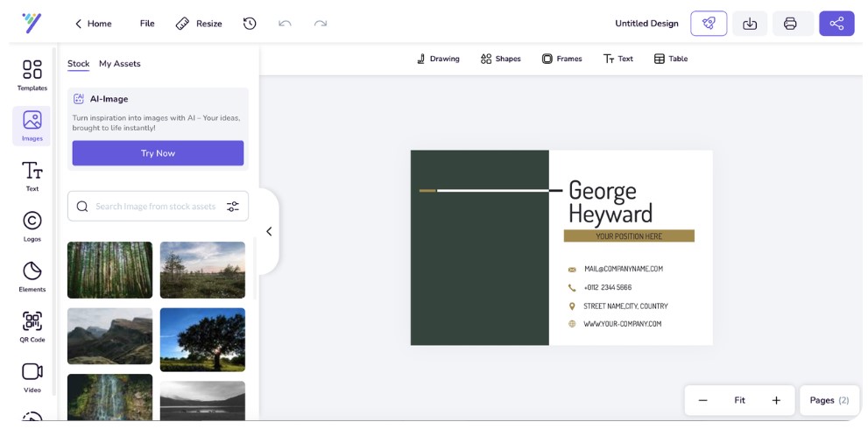This screenshot has height=429, width=868.
Task: Click the globe icon on the card
Action: tap(572, 324)
